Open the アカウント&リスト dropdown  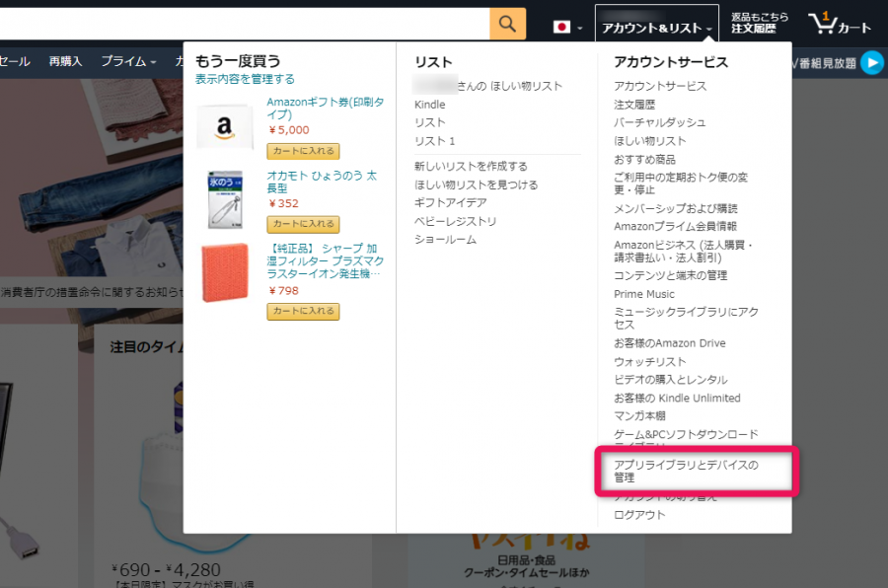coord(656,24)
